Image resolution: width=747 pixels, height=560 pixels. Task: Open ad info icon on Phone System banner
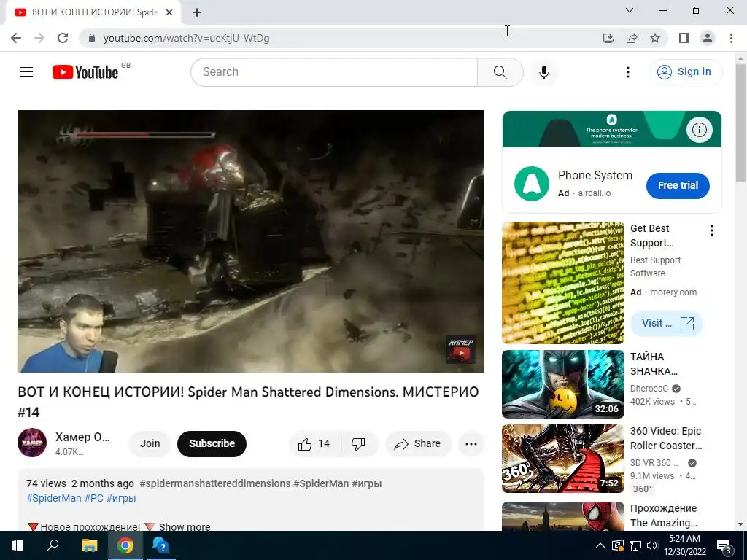700,130
